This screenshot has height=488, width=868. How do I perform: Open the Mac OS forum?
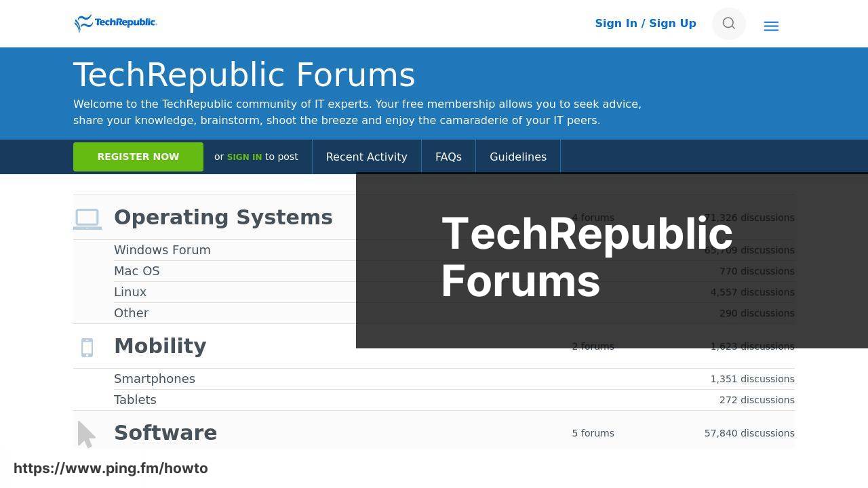137,271
